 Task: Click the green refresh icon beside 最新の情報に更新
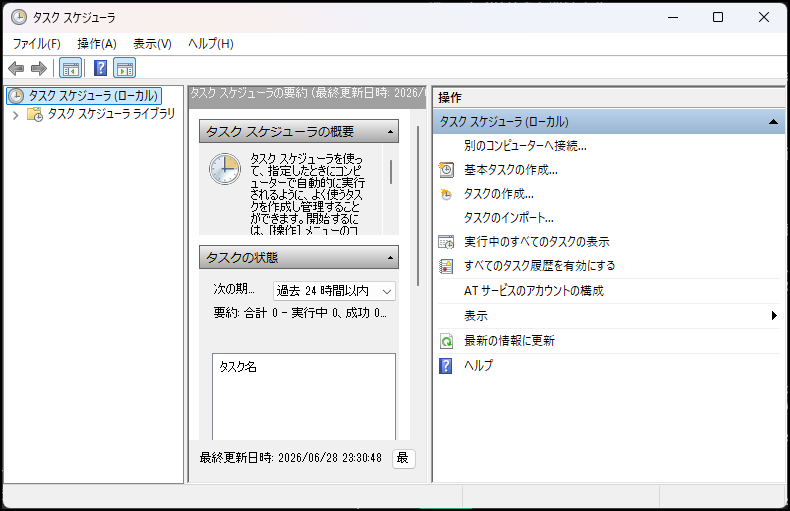click(x=446, y=341)
